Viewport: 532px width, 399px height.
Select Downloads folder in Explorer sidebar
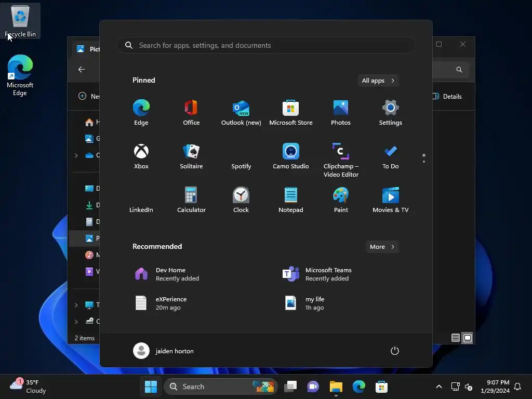[x=91, y=205]
